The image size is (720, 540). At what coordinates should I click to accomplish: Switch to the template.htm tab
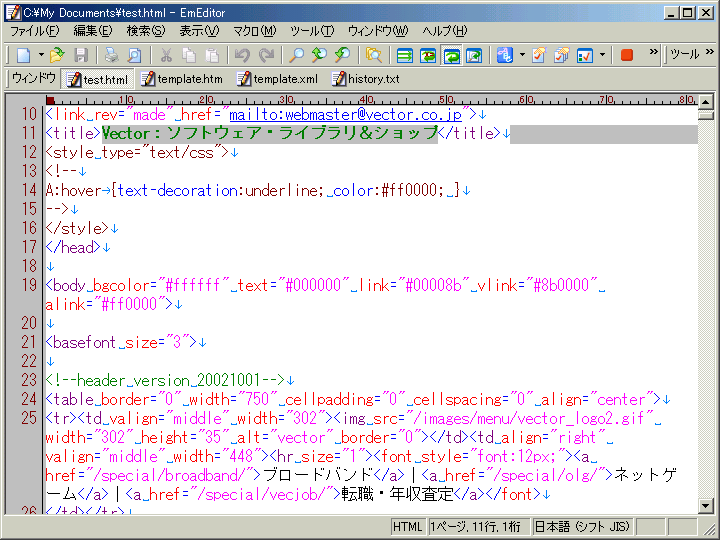[181, 79]
